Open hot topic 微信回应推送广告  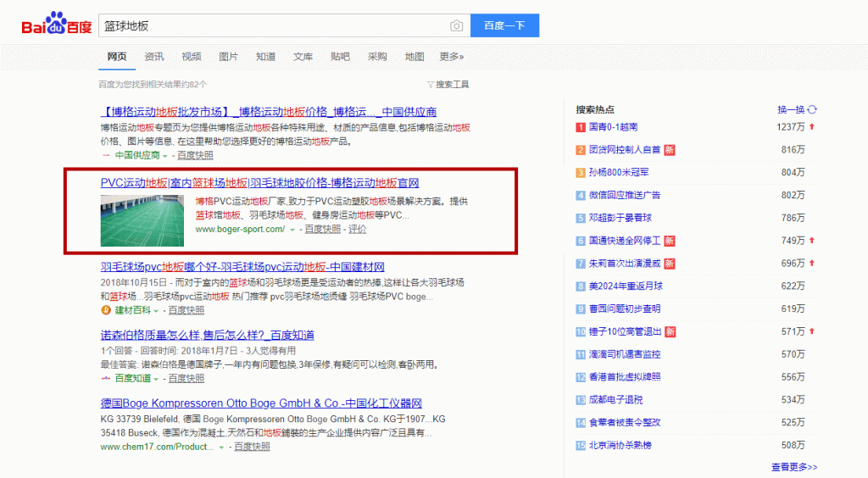625,195
